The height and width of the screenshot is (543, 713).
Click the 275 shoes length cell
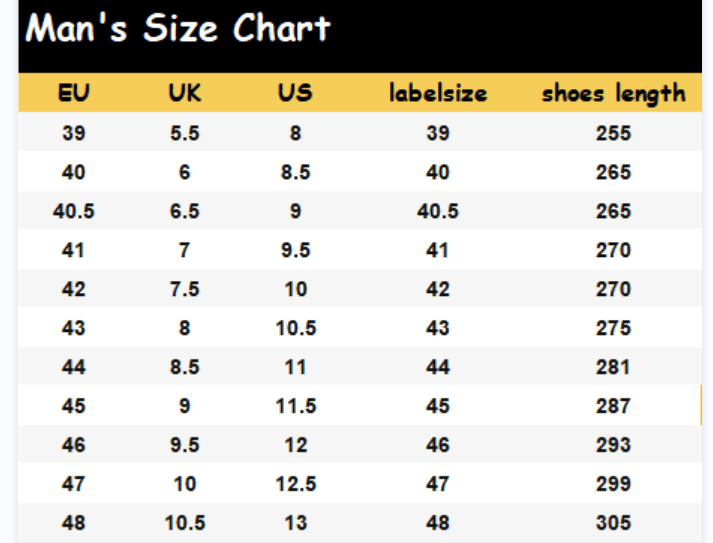[x=613, y=328]
